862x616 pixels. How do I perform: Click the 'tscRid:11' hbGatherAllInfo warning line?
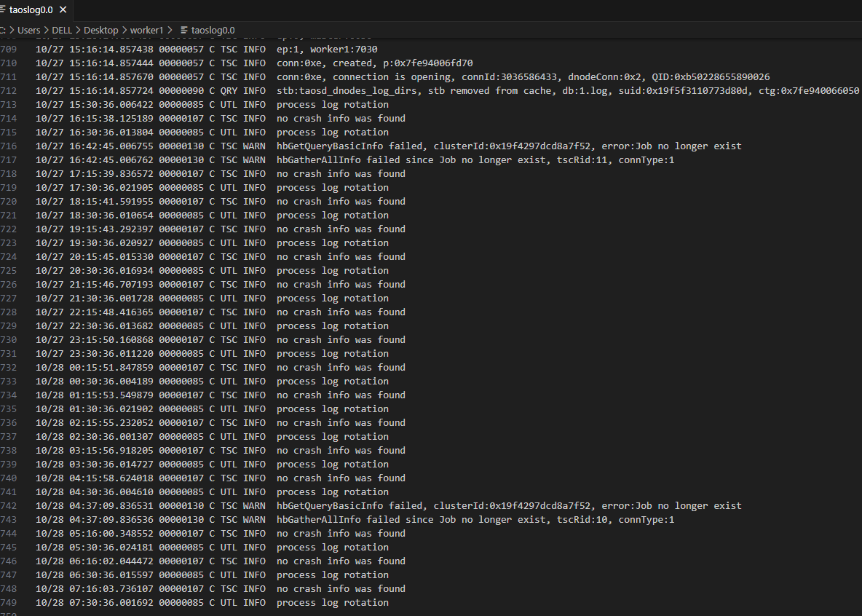coord(475,159)
